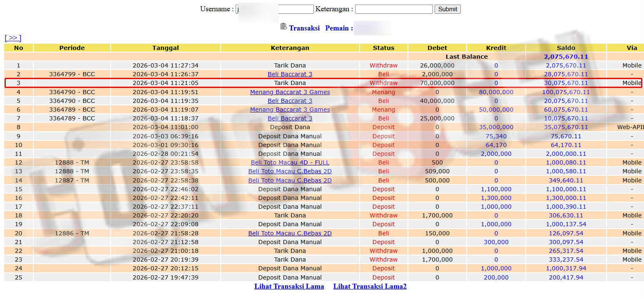Screen dimensions: 644x297
Task: Open Beli Toto Macau C.Bebas 2D in row 14
Action: click(290, 180)
